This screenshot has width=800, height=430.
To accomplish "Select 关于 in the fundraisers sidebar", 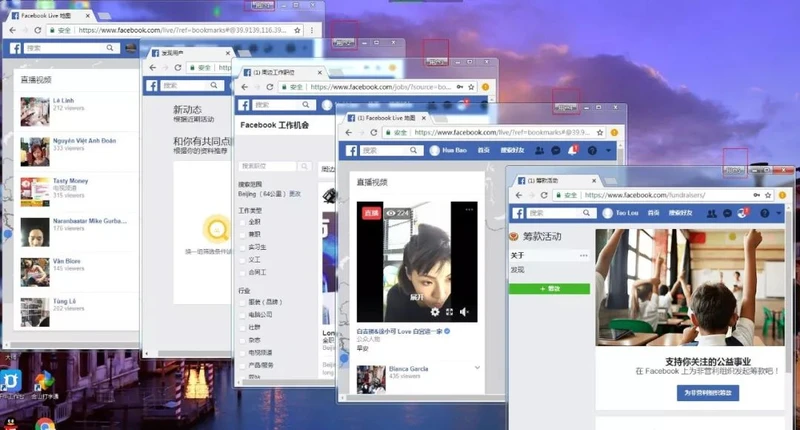I will pos(549,256).
